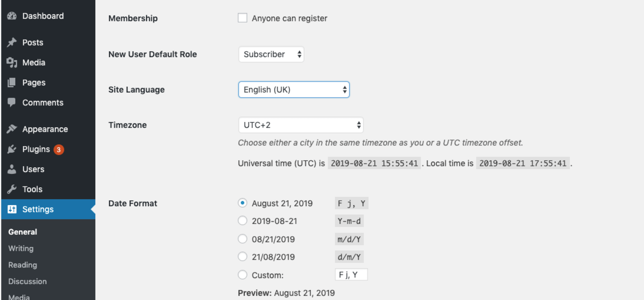Select the Custom date format radio
This screenshot has height=300, width=644.
pos(243,275)
